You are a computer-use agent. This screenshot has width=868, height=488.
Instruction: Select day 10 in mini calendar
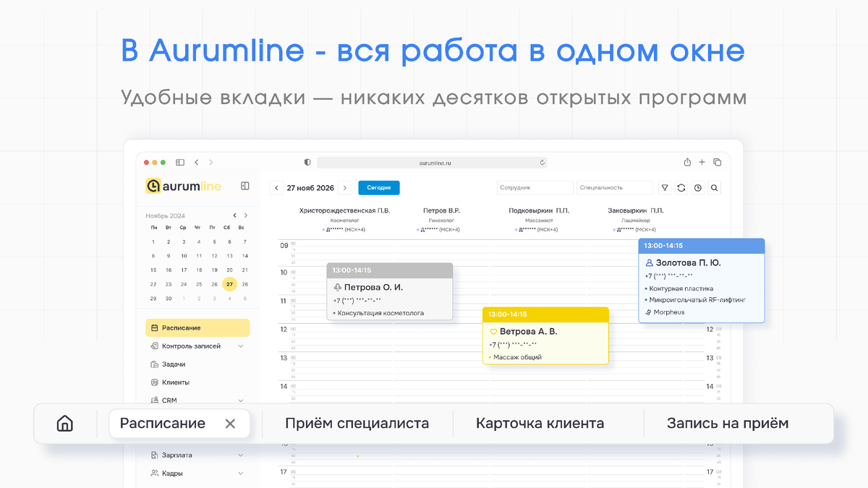click(x=184, y=255)
